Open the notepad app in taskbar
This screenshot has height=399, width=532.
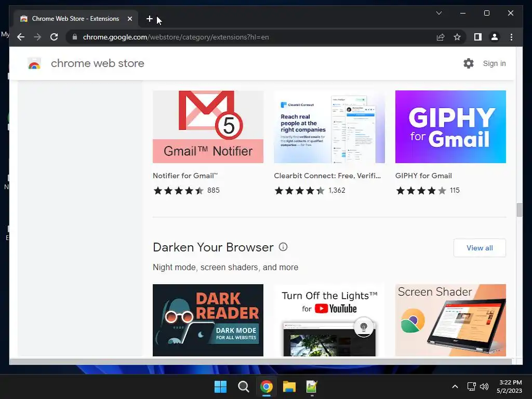pyautogui.click(x=312, y=387)
